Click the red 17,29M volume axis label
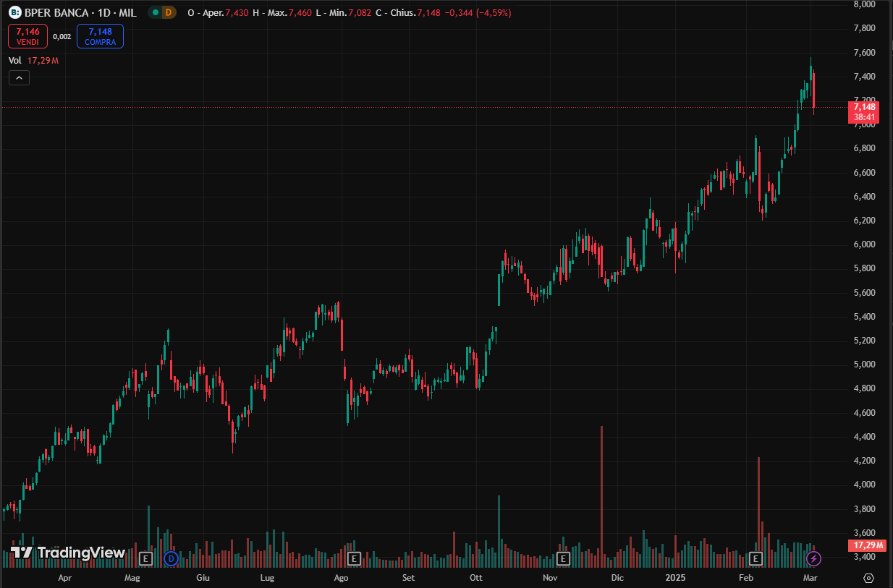 pos(868,545)
